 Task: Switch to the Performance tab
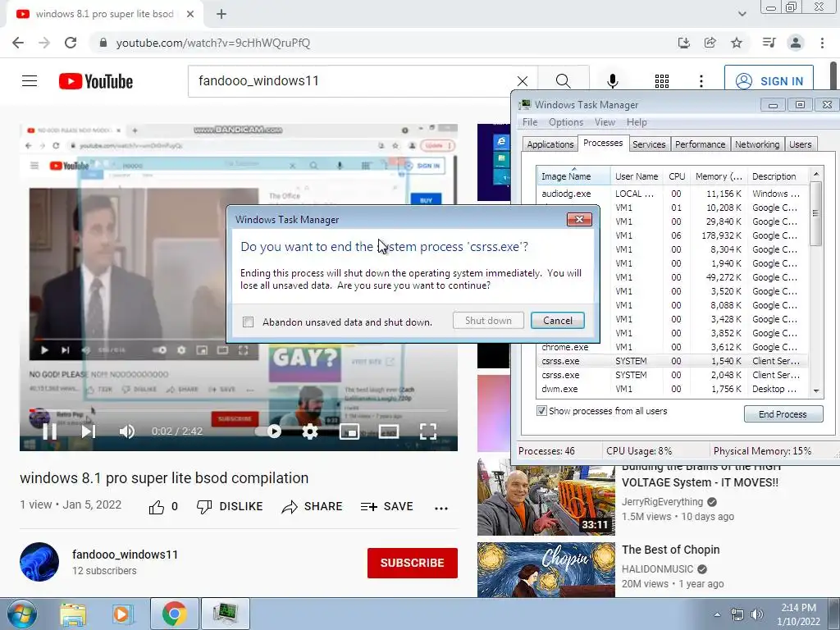701,144
